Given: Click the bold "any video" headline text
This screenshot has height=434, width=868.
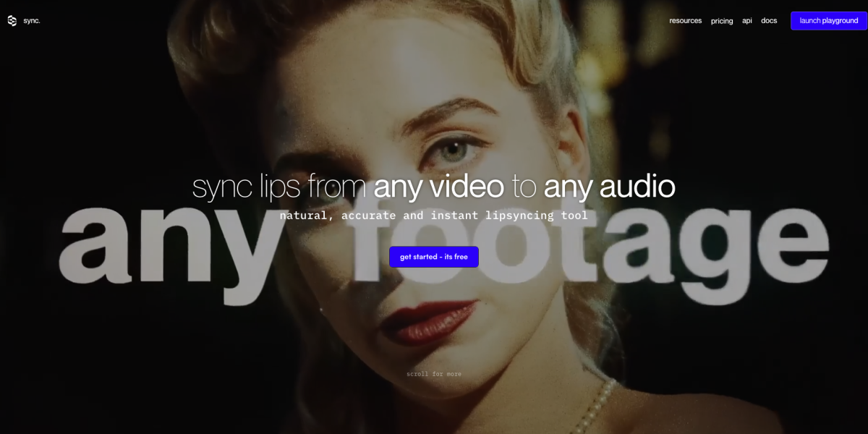Looking at the screenshot, I should coord(438,187).
